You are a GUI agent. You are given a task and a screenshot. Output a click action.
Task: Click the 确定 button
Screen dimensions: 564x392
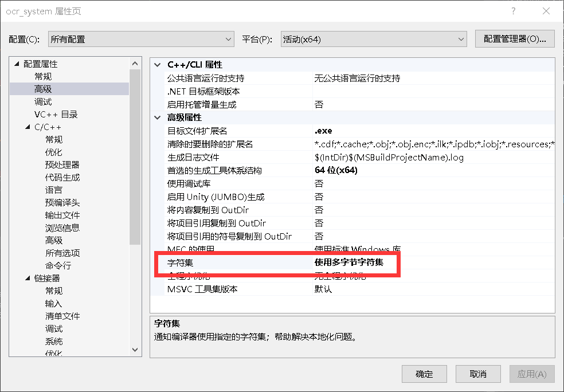pyautogui.click(x=424, y=374)
